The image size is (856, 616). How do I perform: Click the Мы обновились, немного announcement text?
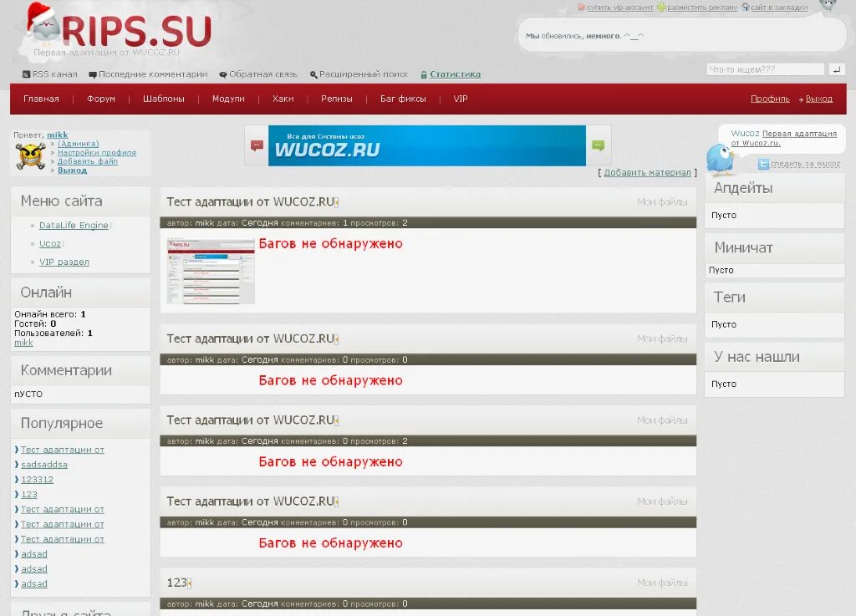[x=584, y=36]
